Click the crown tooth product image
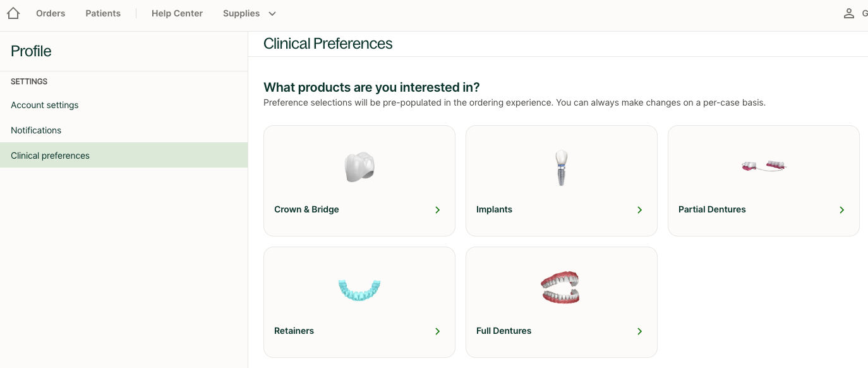The image size is (868, 368). tap(359, 168)
